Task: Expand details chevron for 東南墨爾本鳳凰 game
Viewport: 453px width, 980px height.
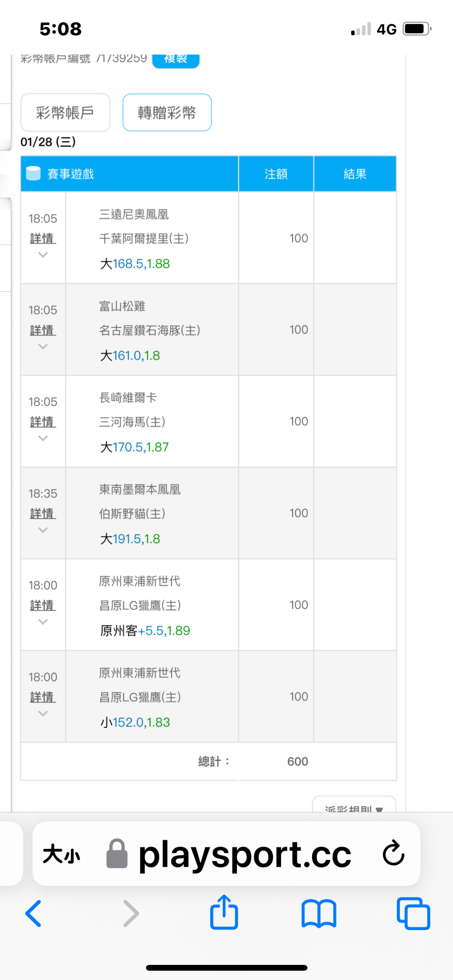Action: click(x=43, y=530)
